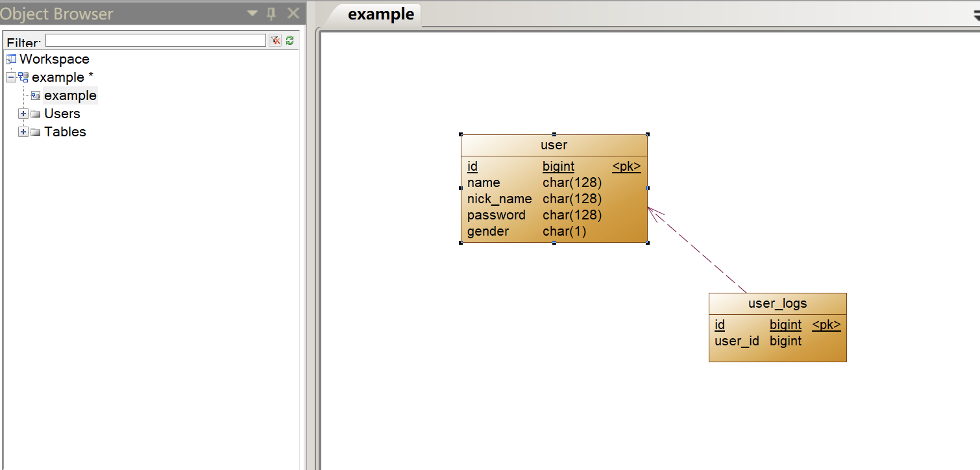This screenshot has height=470, width=980.
Task: Expand the Users folder
Action: pyautogui.click(x=23, y=114)
